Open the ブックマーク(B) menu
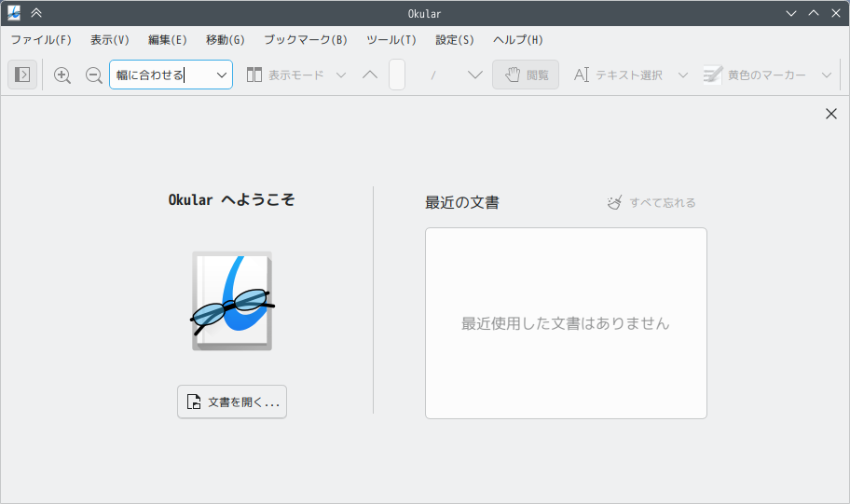850x504 pixels. point(306,40)
